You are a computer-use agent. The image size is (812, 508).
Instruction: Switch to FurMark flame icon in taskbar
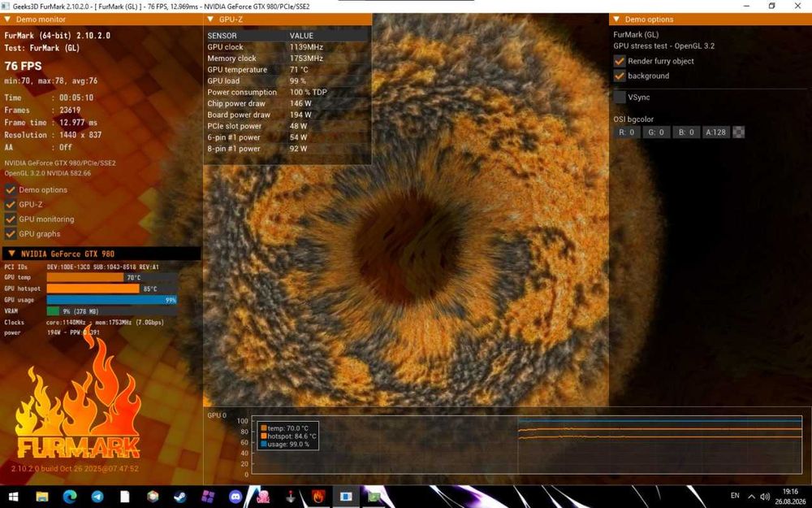(x=318, y=497)
